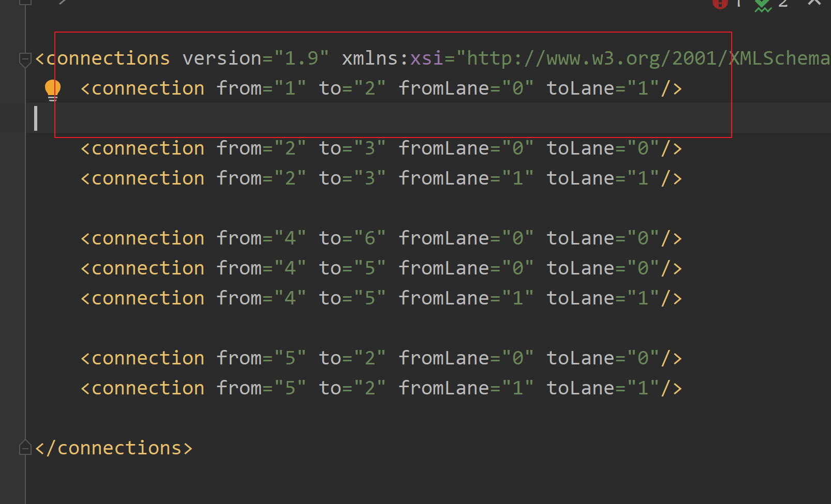The image size is (831, 504).
Task: Click the version attribute value "1.9"
Action: tap(300, 58)
